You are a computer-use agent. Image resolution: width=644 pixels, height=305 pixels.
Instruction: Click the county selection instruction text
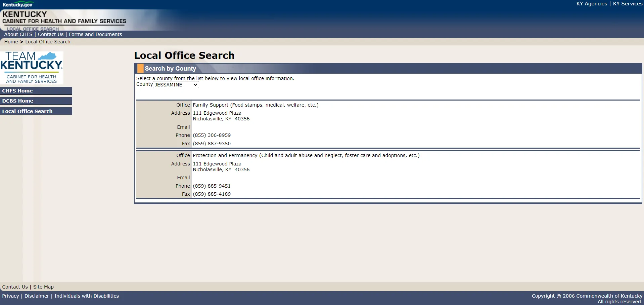(215, 78)
